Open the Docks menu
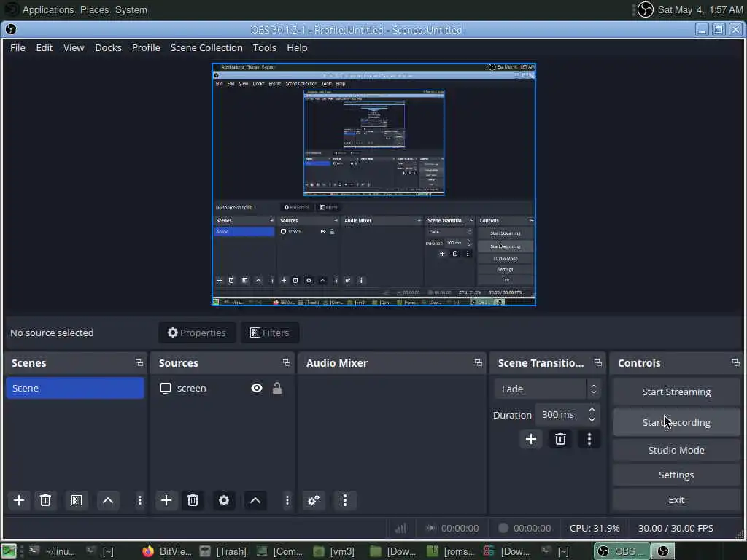Viewport: 747px width, 560px height. pyautogui.click(x=108, y=47)
